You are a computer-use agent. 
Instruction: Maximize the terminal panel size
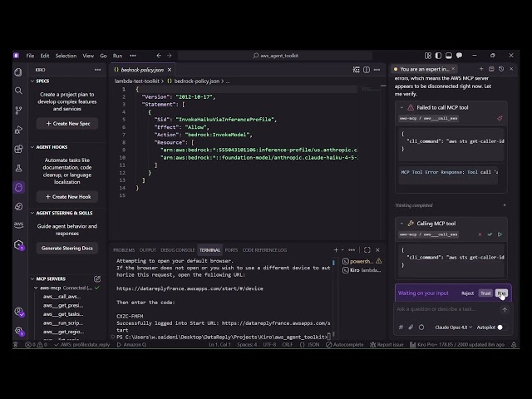pos(367,250)
